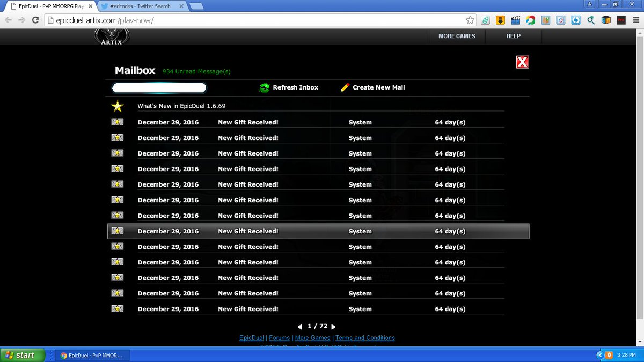The height and width of the screenshot is (362, 644).
Task: Click the pencil icon for Create New Mail
Action: click(345, 87)
